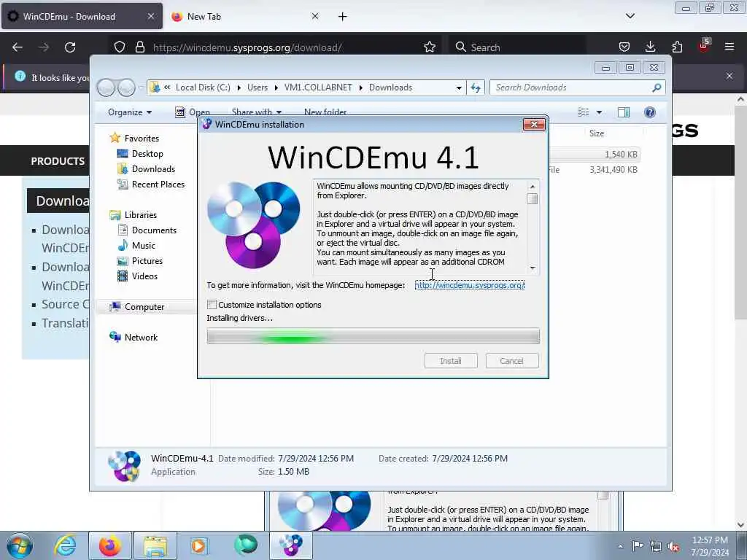Open Documents library
The width and height of the screenshot is (747, 560).
pyautogui.click(x=154, y=230)
